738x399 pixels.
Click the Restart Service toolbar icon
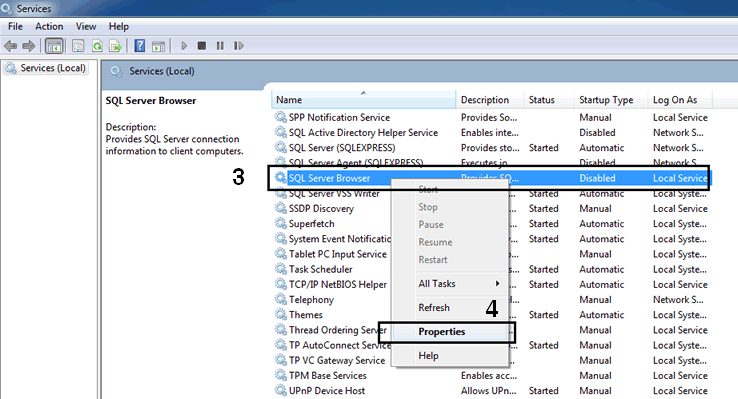pyautogui.click(x=239, y=46)
